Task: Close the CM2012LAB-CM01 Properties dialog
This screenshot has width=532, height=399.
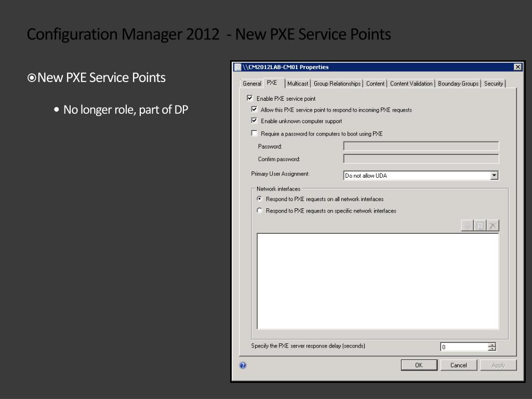Action: pos(517,67)
